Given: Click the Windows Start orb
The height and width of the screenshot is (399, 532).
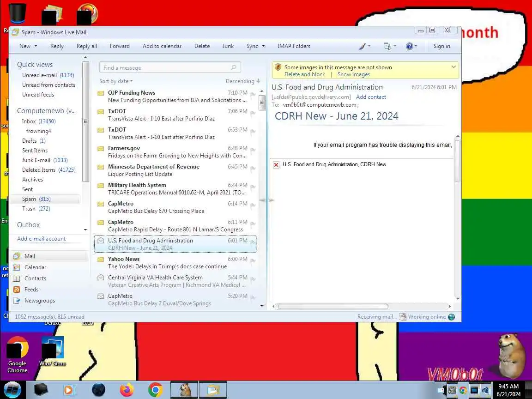Looking at the screenshot, I should click(12, 390).
